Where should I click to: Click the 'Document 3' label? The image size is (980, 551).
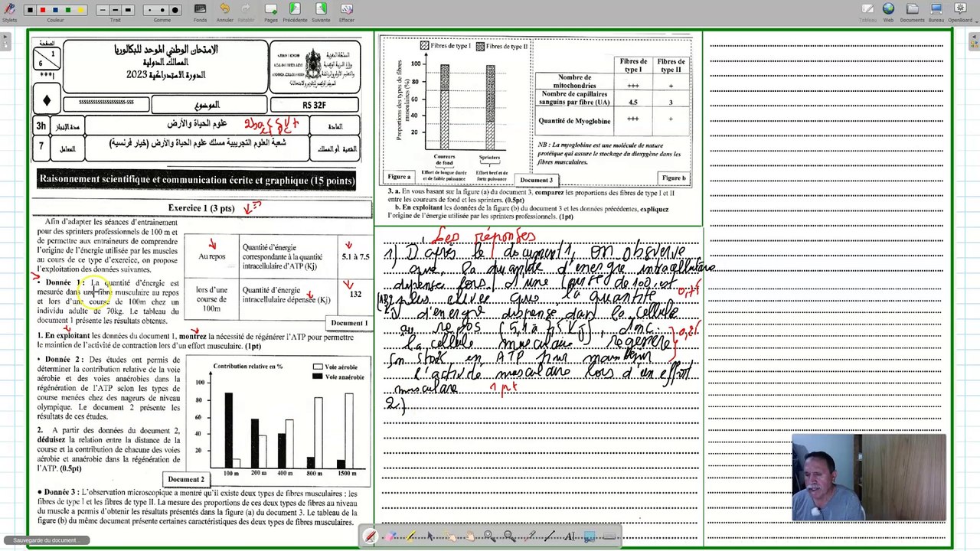[x=536, y=180]
